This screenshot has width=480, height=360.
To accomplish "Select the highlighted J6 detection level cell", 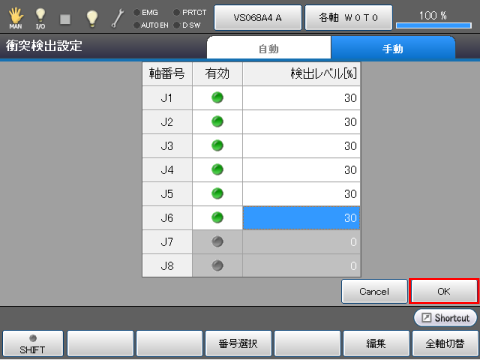I will point(301,218).
